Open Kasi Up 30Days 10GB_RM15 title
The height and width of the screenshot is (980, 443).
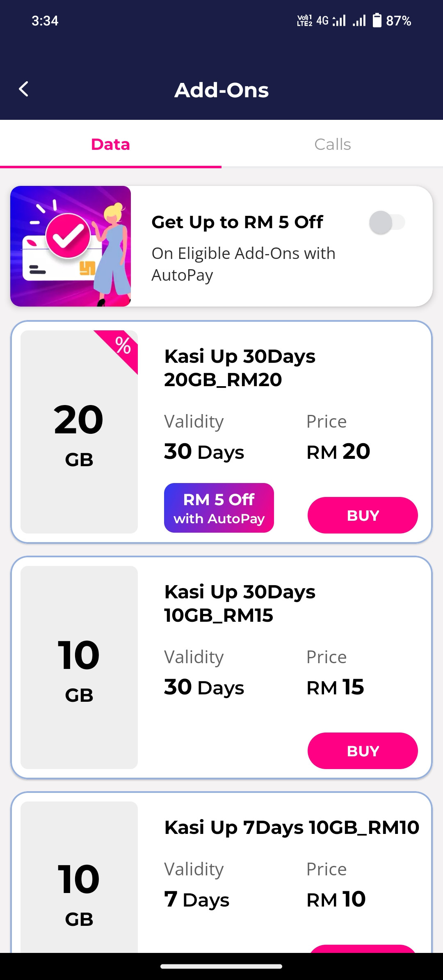tap(240, 603)
